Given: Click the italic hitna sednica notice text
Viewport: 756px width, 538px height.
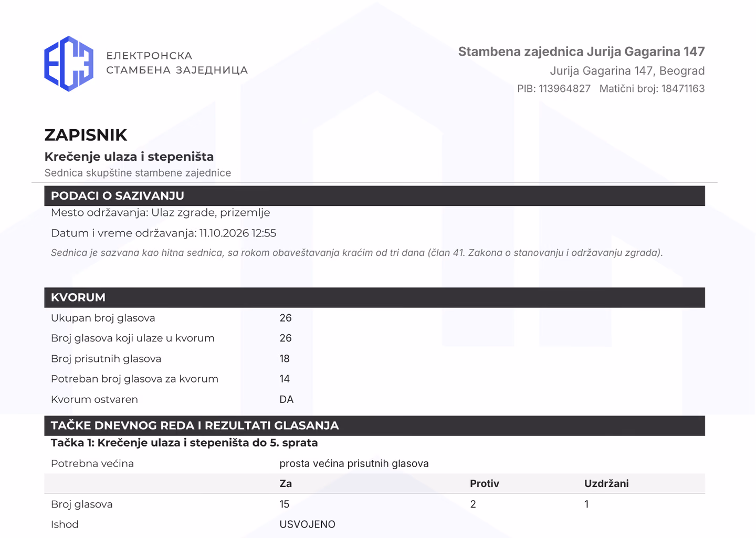Looking at the screenshot, I should tap(357, 253).
